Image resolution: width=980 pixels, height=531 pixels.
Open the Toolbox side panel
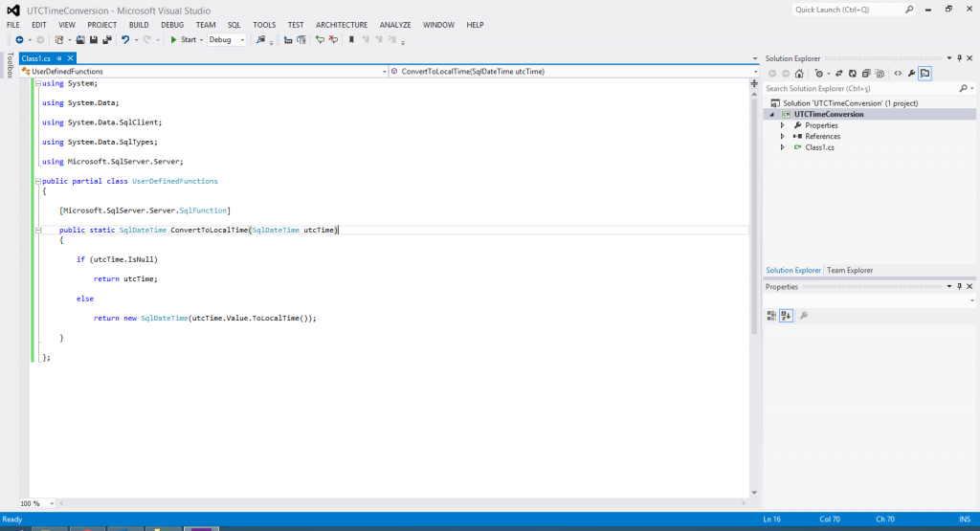(x=10, y=65)
